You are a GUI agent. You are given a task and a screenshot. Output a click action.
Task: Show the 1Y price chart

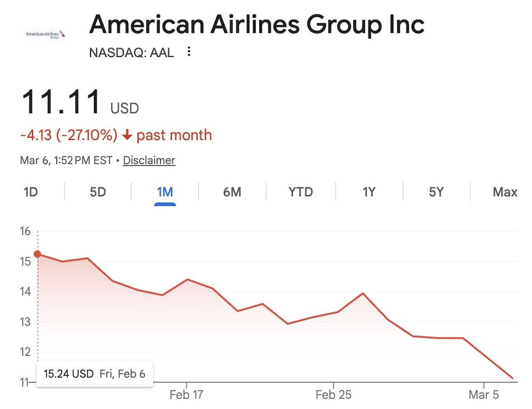pyautogui.click(x=369, y=192)
